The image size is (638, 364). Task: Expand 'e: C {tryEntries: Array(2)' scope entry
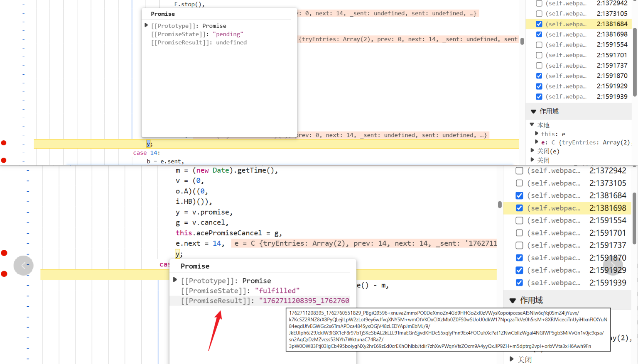[537, 142]
